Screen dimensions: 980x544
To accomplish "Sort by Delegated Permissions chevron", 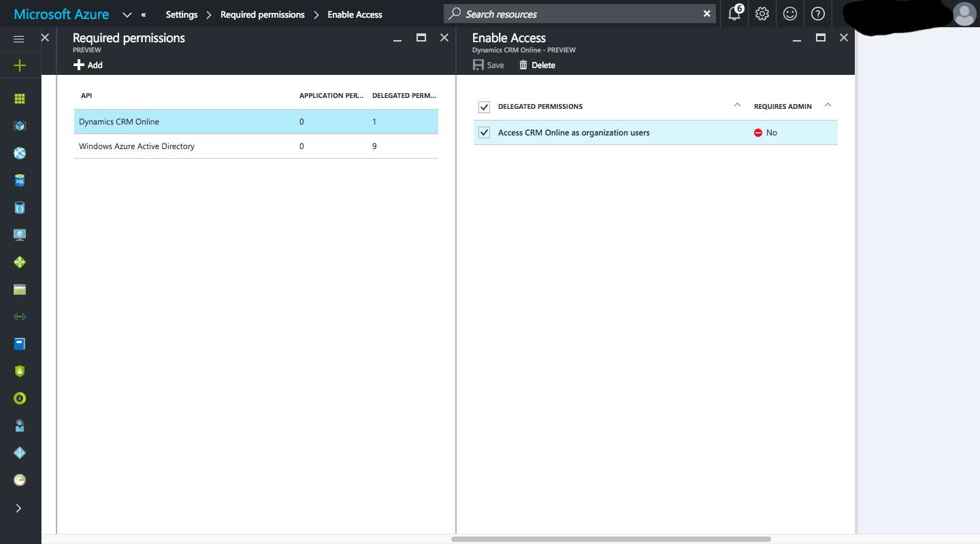I will click(737, 105).
